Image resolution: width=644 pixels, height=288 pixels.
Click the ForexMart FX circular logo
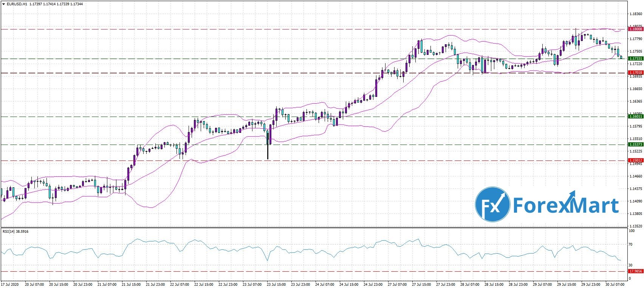(492, 204)
